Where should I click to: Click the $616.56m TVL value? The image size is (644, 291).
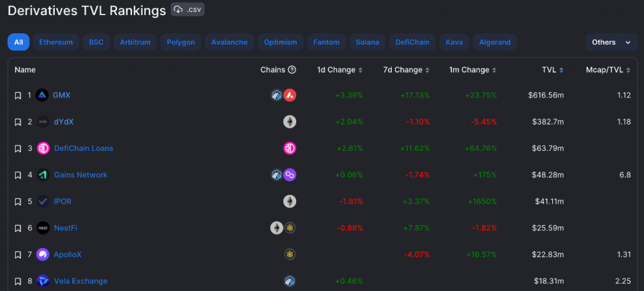click(546, 96)
